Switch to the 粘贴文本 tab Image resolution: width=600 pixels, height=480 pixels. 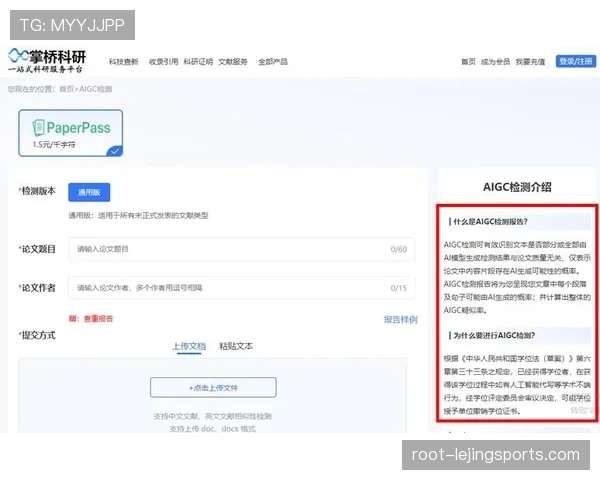(236, 346)
